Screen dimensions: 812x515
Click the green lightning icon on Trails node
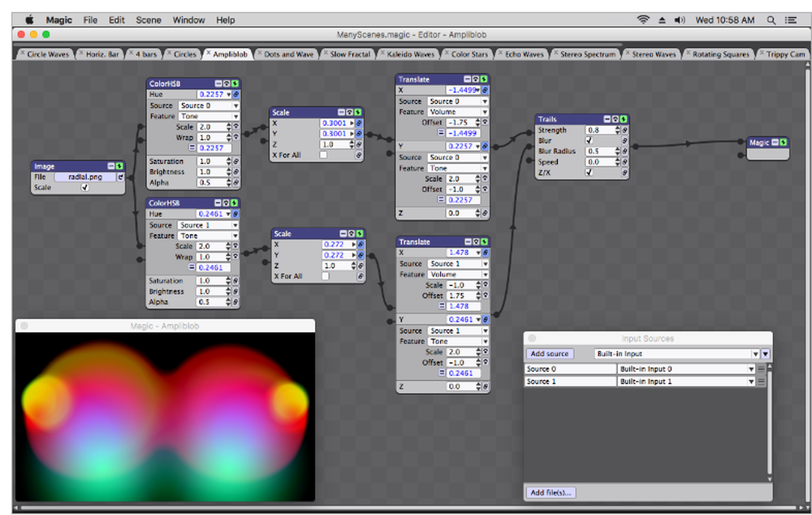tap(624, 119)
